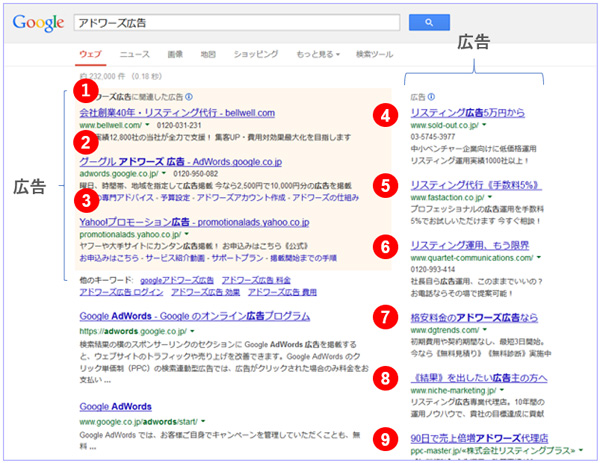Open the 画像 search tab
Screen dimensions: 600x463
174,52
